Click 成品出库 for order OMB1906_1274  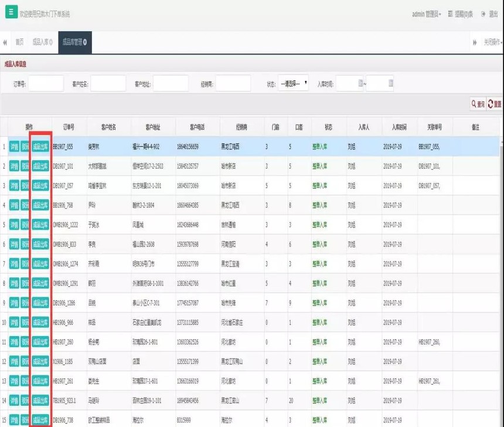click(x=40, y=264)
